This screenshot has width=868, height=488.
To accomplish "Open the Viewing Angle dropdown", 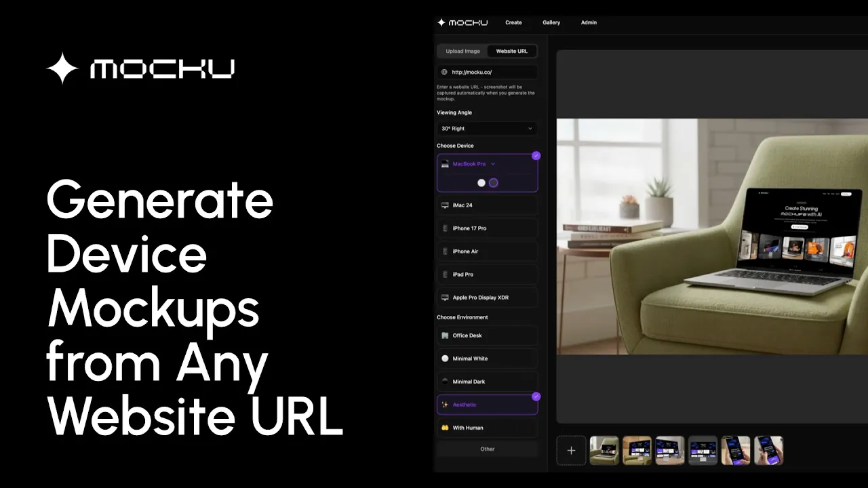I will 487,128.
